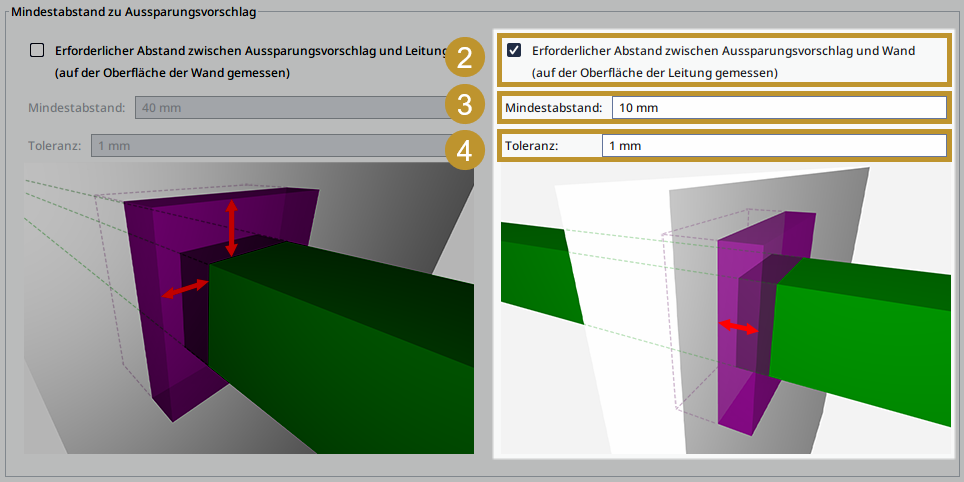This screenshot has width=964, height=482.
Task: Click the text "Erforderlicher Abstand zwischen Aussparungsvorschlag und Wand"
Action: (x=724, y=51)
